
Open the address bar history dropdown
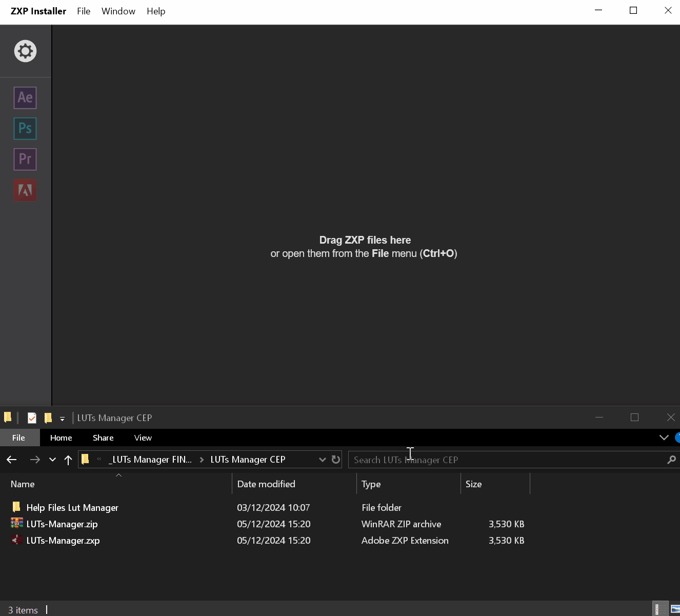(322, 459)
